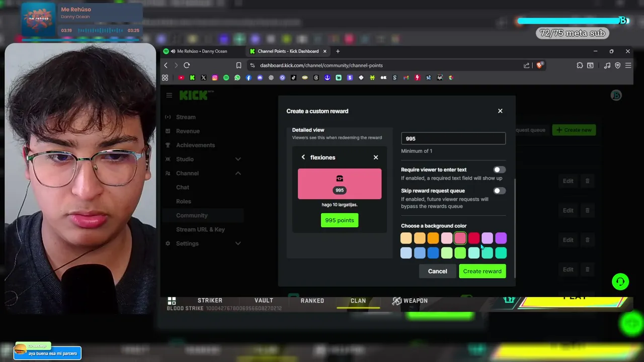Open a new browser tab

pyautogui.click(x=338, y=51)
